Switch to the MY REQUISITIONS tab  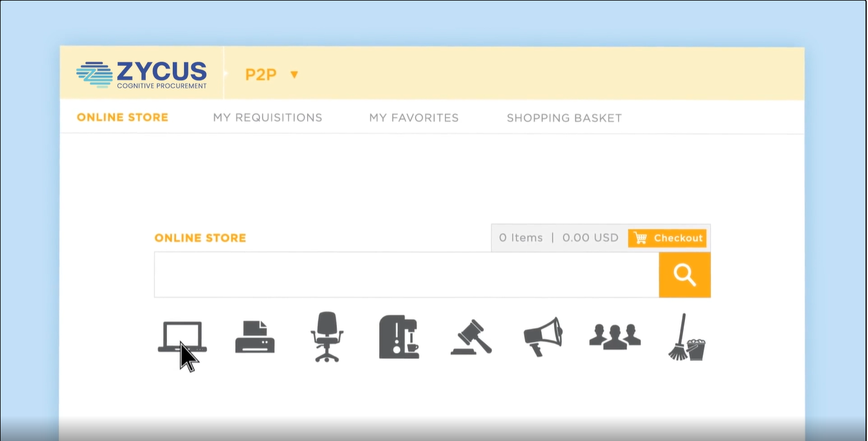[267, 117]
